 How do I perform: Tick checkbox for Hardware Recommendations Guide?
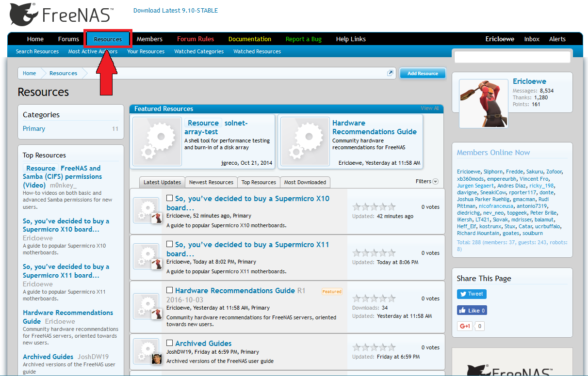tap(170, 290)
